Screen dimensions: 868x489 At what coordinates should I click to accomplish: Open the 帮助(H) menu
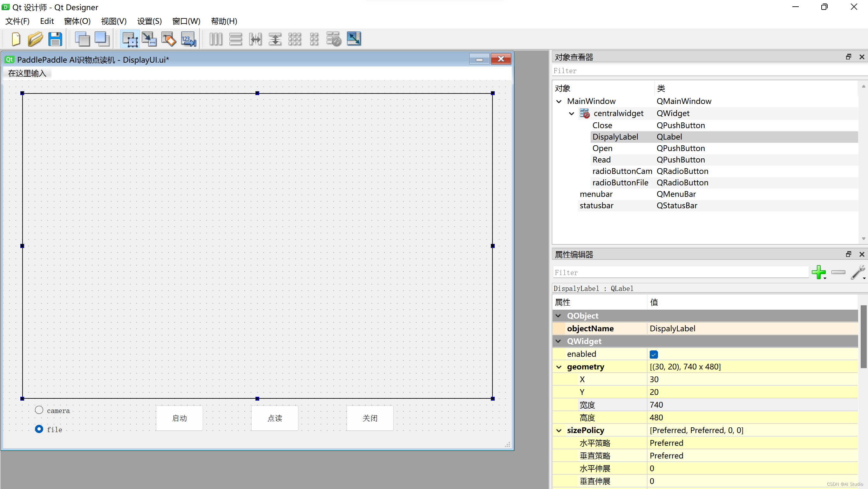[224, 21]
